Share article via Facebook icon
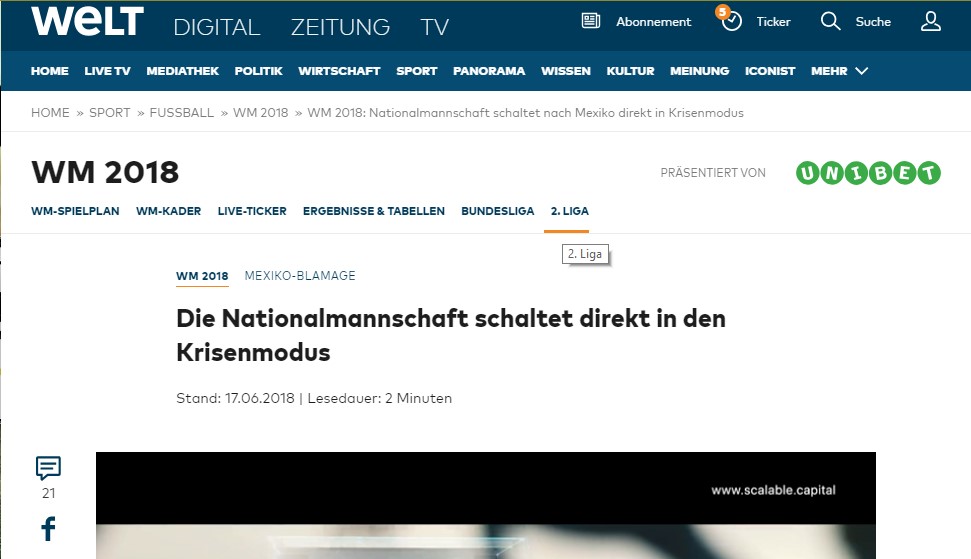This screenshot has width=971, height=559. tap(48, 528)
